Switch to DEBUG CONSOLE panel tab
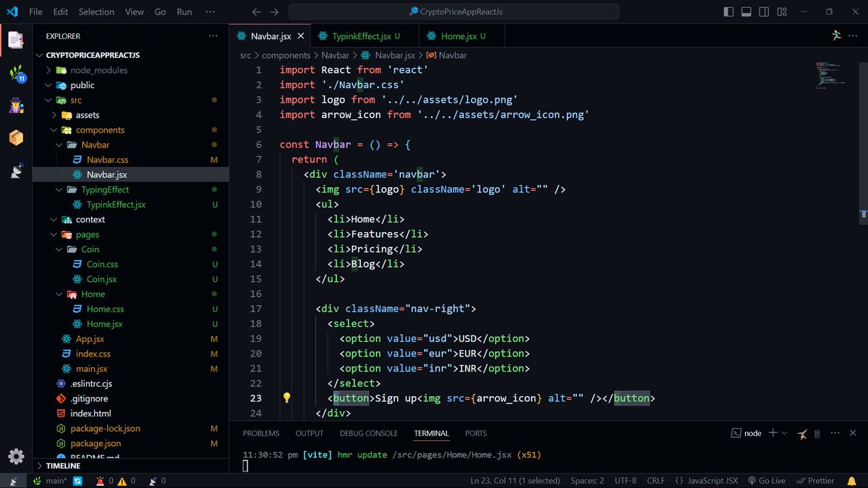The height and width of the screenshot is (488, 868). pos(369,433)
